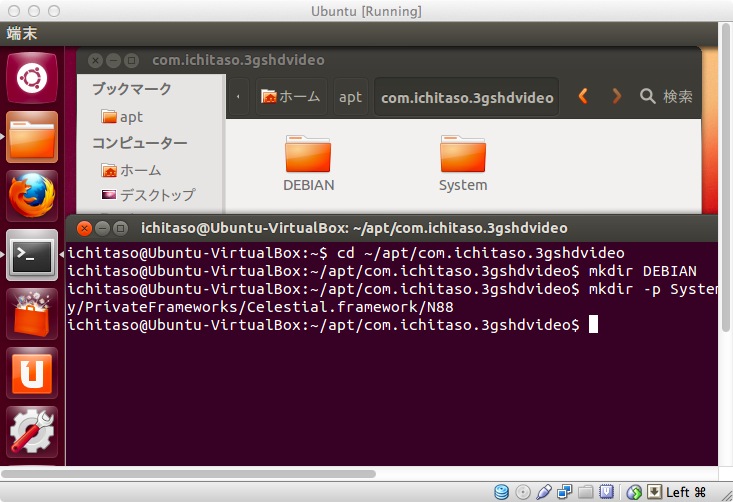Click the terminal title bar text

point(354,228)
